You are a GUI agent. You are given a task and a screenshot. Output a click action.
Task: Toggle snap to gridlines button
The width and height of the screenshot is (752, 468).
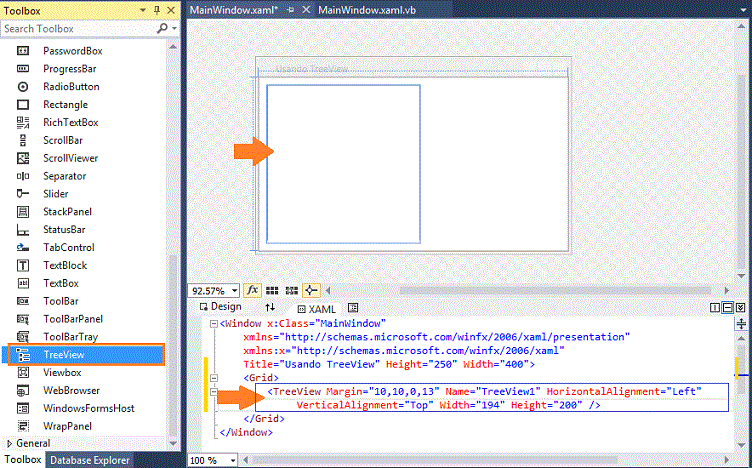(292, 290)
